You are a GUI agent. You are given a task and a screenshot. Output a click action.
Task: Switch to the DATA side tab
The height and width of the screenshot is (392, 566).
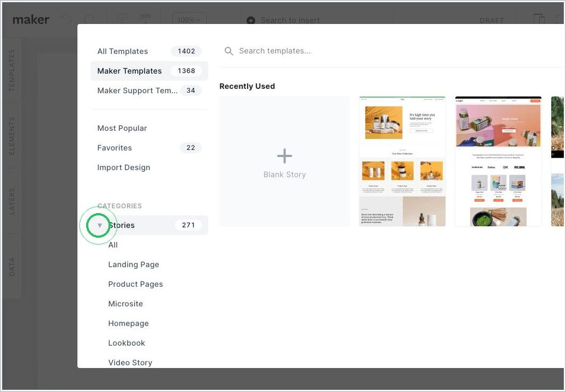pos(11,267)
